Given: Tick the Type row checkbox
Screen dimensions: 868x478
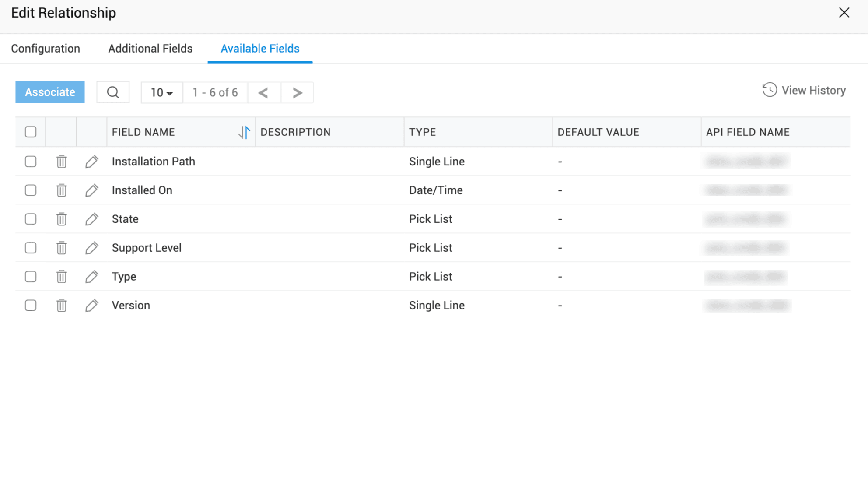Looking at the screenshot, I should tap(31, 277).
